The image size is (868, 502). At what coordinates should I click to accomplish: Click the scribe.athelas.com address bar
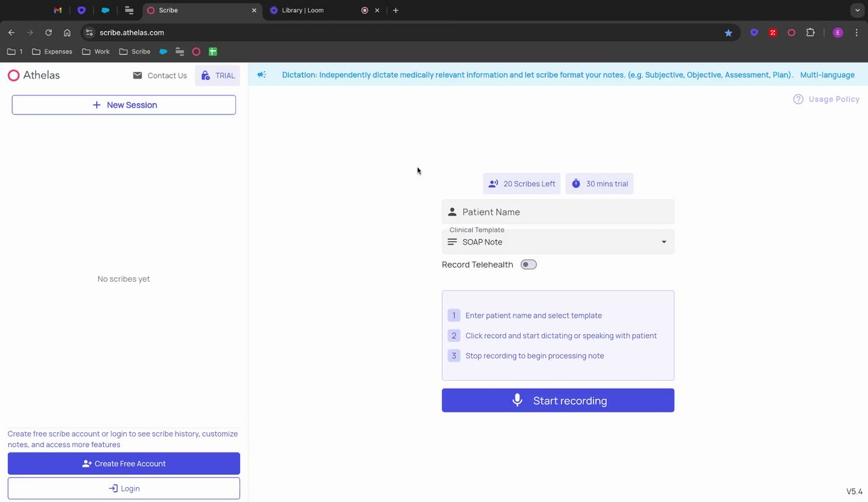coord(407,33)
